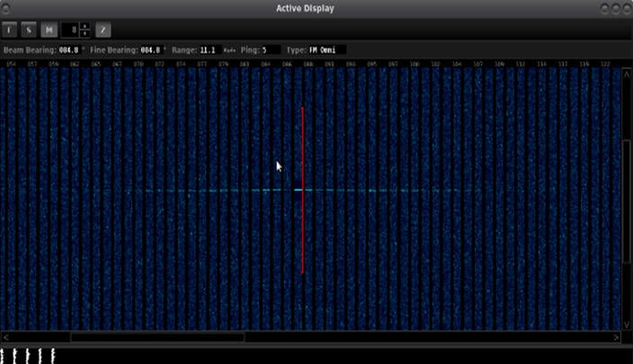Screen dimensions: 633x364
Task: Click the vertical scrollbar up arrow
Action: click(x=627, y=75)
